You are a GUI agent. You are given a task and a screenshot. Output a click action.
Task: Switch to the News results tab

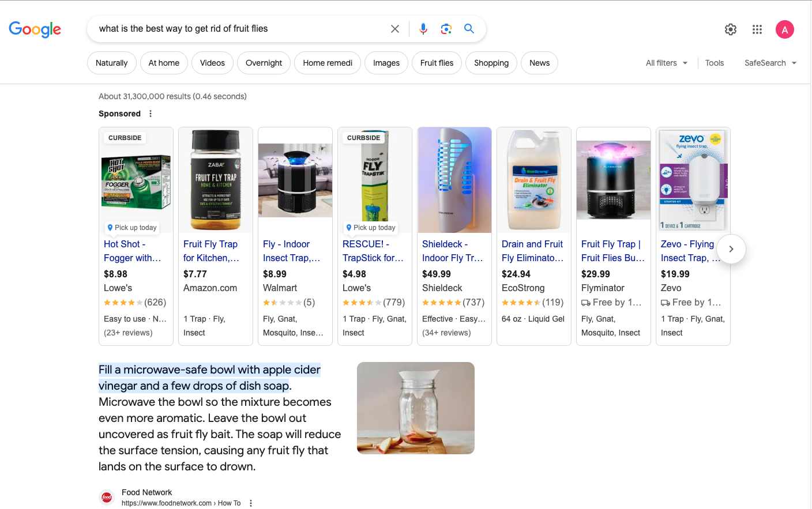[539, 63]
